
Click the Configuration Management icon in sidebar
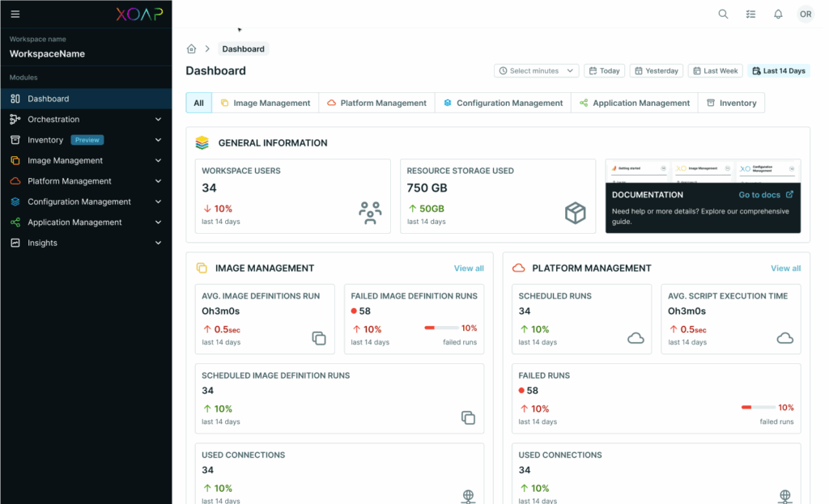[15, 201]
